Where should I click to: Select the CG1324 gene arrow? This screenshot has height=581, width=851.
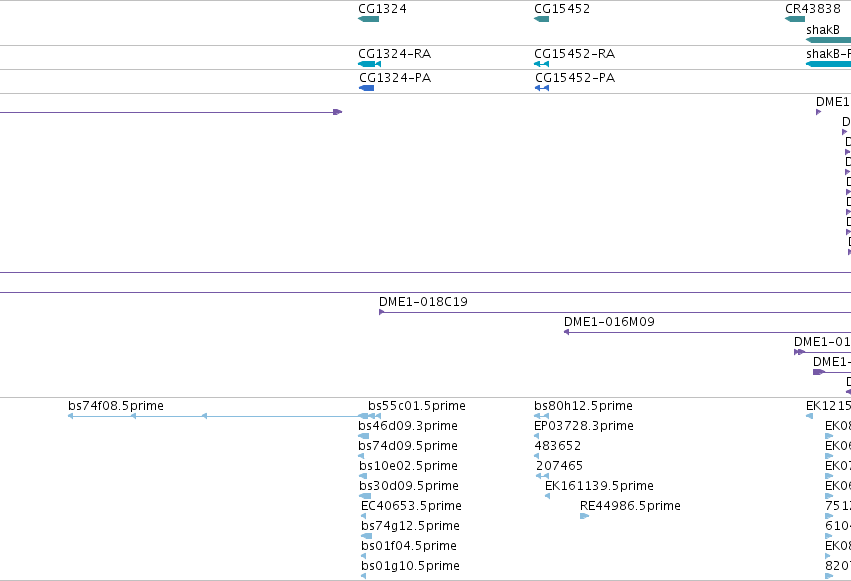point(369,19)
